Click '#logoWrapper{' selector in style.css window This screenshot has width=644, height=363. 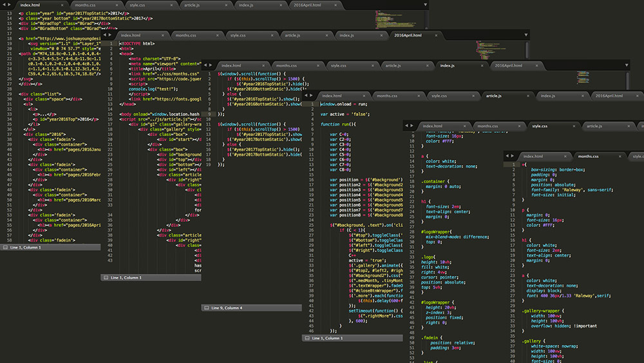[x=436, y=232]
